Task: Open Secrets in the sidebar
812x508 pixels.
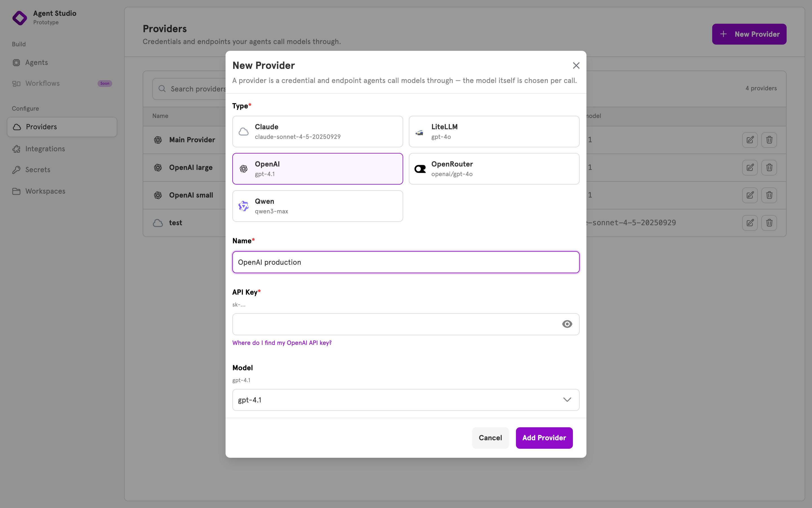Action: [x=62, y=170]
